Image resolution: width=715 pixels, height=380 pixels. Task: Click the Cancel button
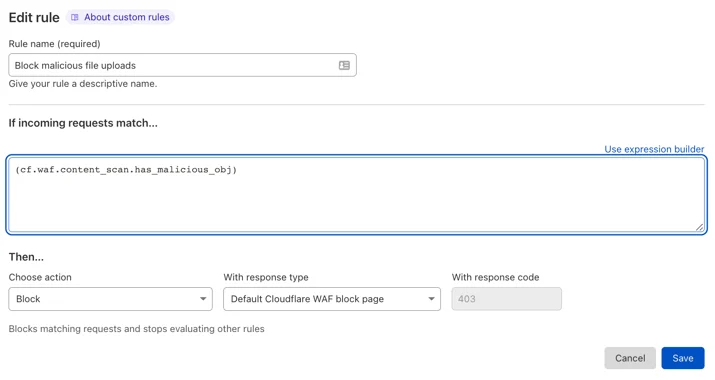630,358
